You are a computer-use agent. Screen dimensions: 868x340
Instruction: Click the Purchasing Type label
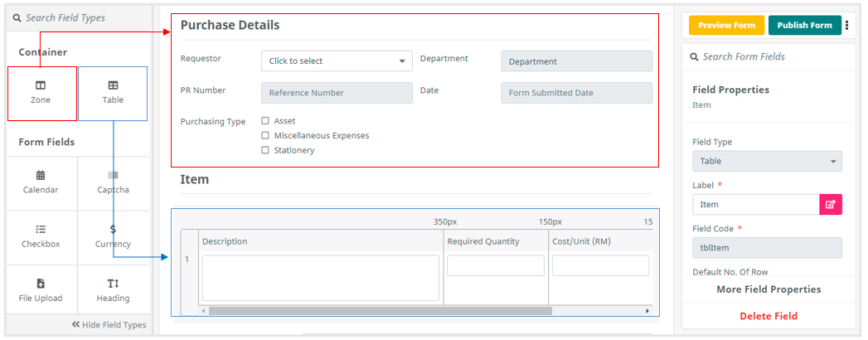pyautogui.click(x=213, y=122)
